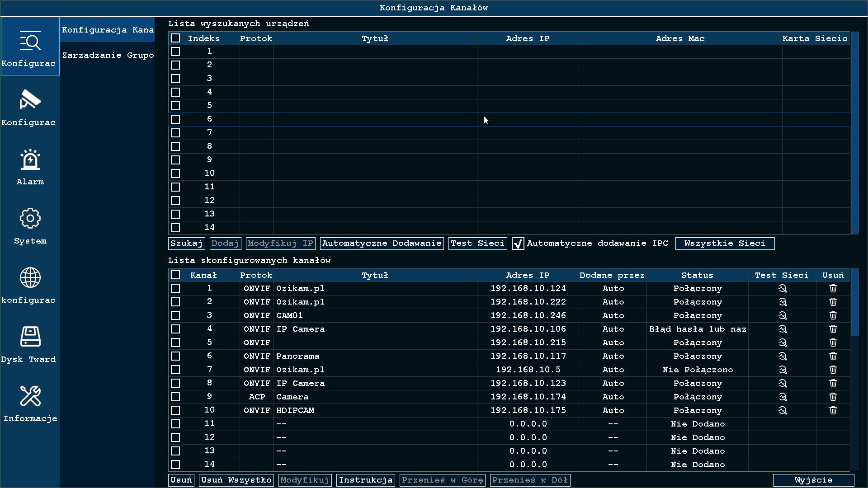868x488 pixels.
Task: Toggle Automatyczne dodawanie IPC checkbox
Action: [x=518, y=244]
